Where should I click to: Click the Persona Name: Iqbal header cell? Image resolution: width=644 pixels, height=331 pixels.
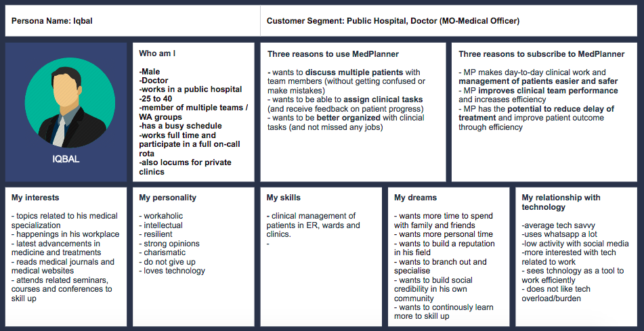click(x=133, y=21)
